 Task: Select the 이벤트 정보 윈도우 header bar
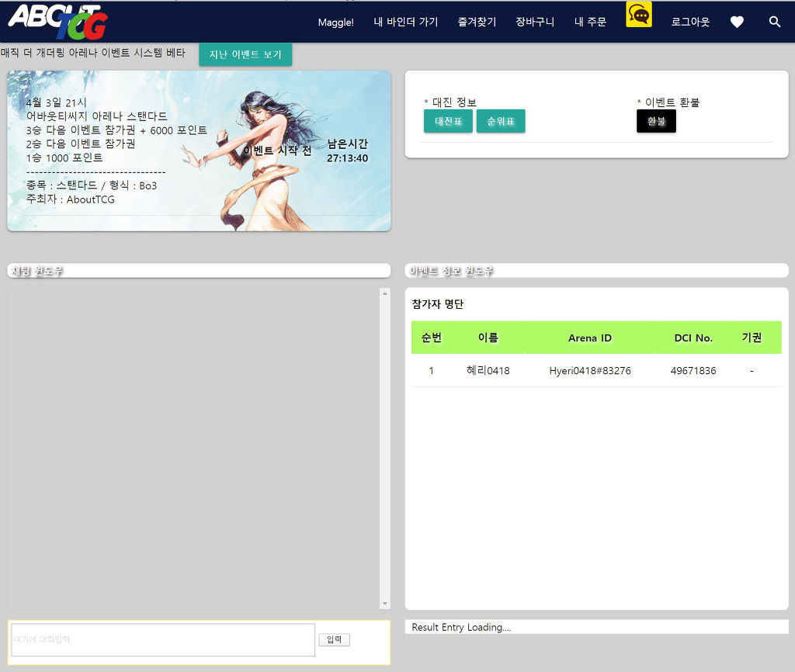(x=597, y=270)
